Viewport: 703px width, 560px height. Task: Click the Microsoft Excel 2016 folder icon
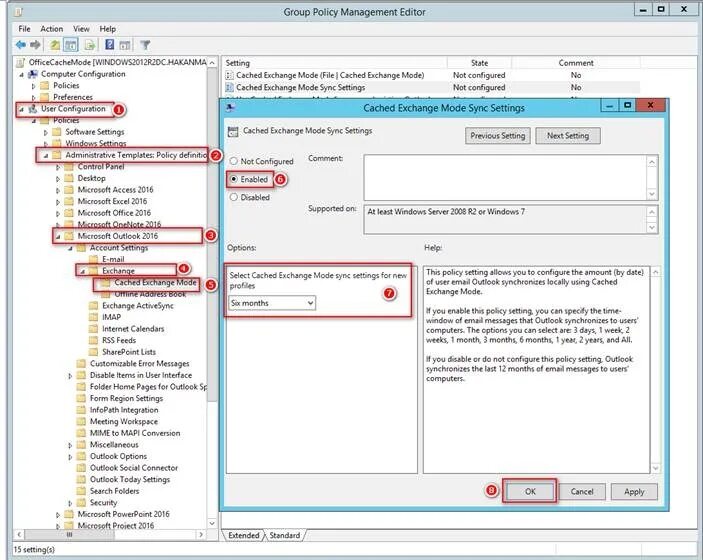coord(69,202)
